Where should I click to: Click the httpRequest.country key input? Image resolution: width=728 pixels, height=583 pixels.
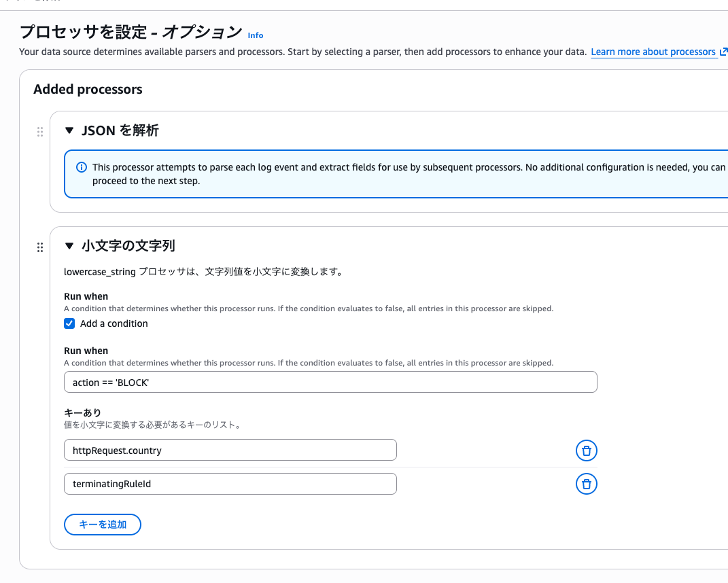230,450
